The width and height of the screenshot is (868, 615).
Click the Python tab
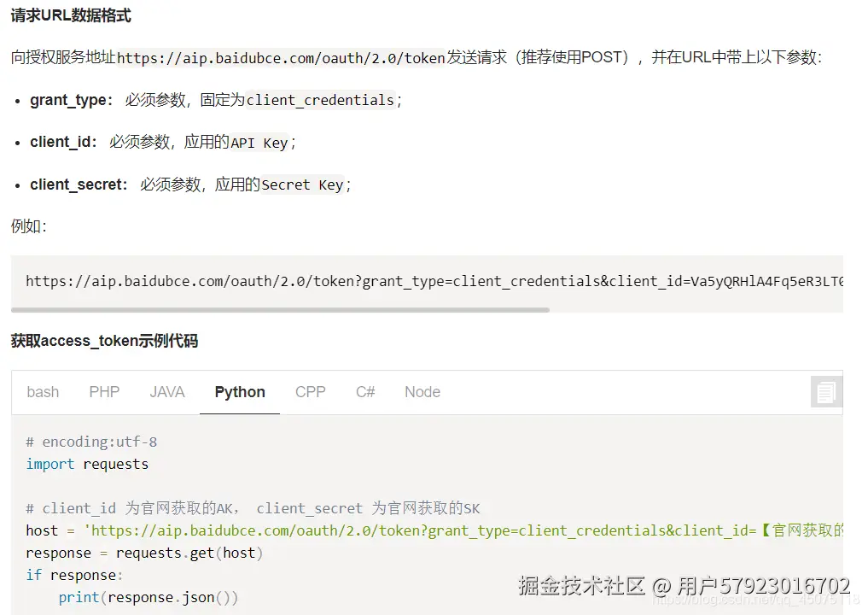tap(240, 392)
